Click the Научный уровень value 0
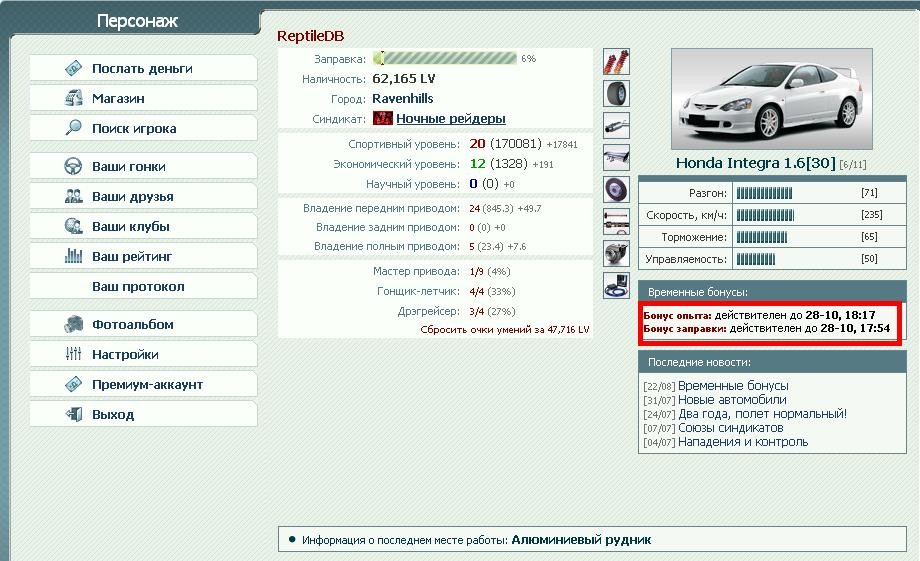 (473, 184)
